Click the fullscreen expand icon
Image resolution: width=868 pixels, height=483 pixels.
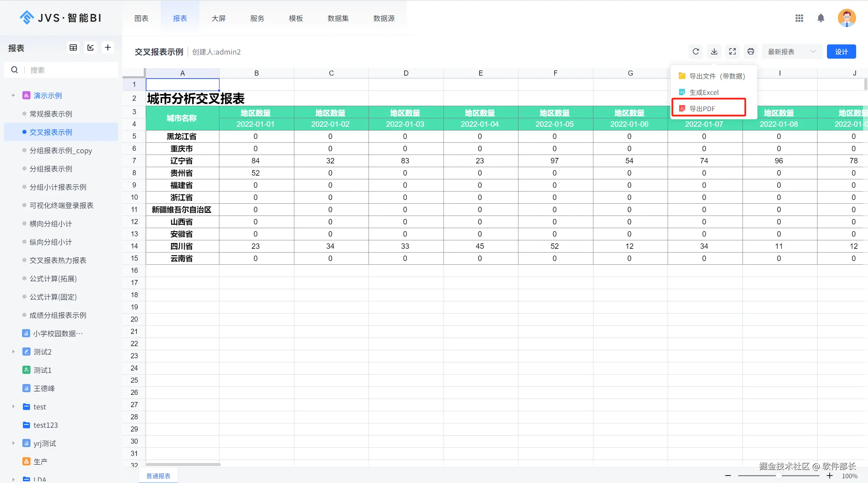coord(732,52)
